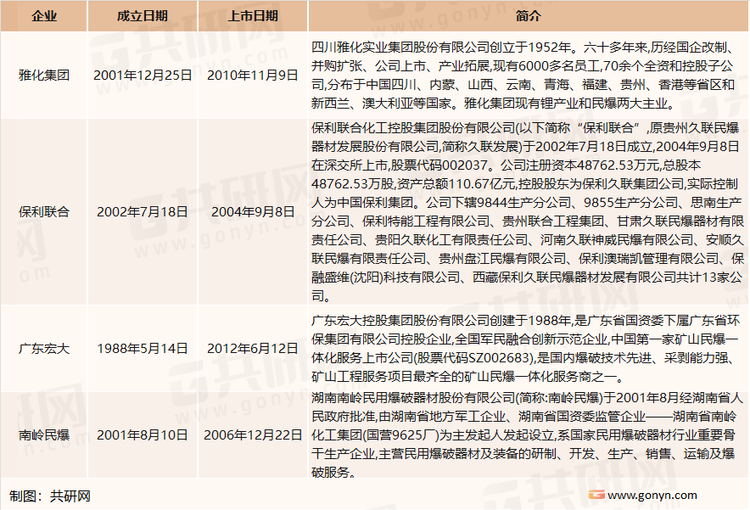Click the 制图：共研网 credit text
The width and height of the screenshot is (750, 510).
pyautogui.click(x=50, y=496)
